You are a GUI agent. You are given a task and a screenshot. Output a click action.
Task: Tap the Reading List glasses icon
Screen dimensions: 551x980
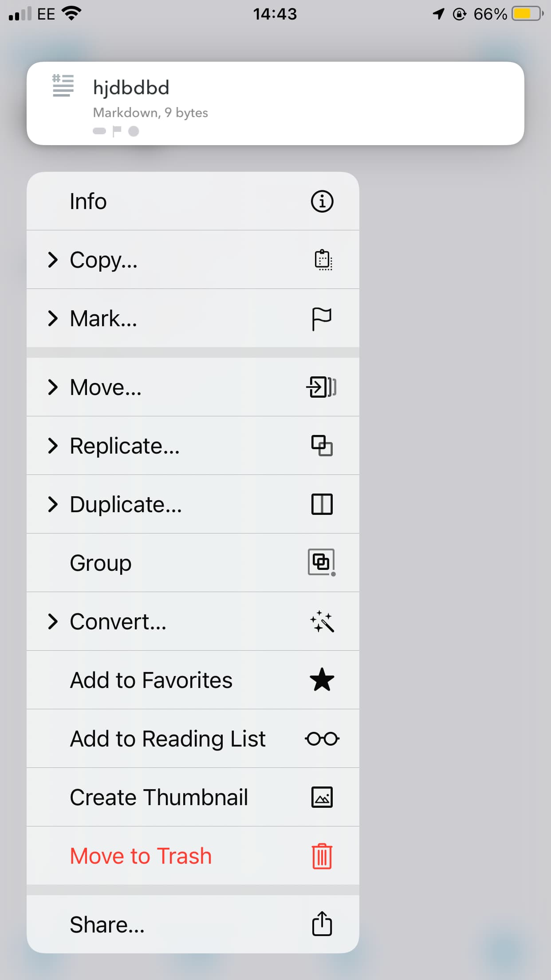coord(322,739)
